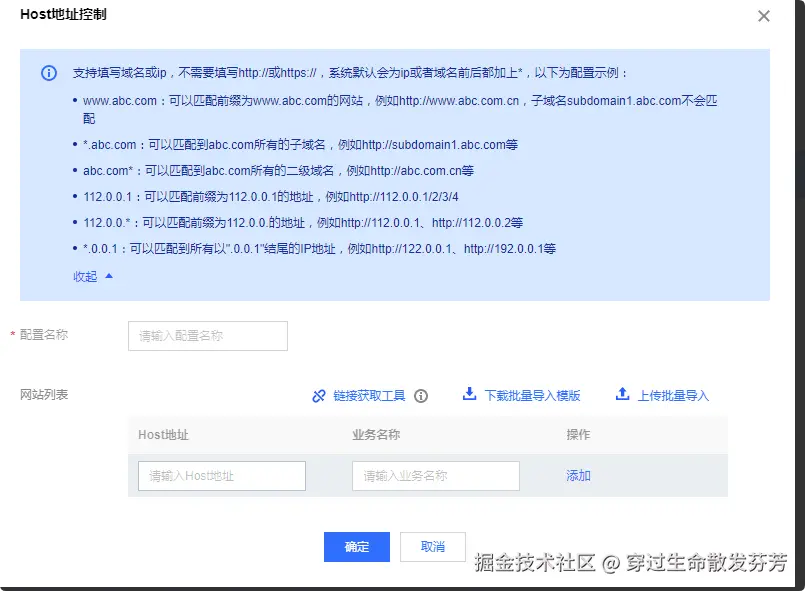Close the Host地址控制 dialog

click(764, 16)
